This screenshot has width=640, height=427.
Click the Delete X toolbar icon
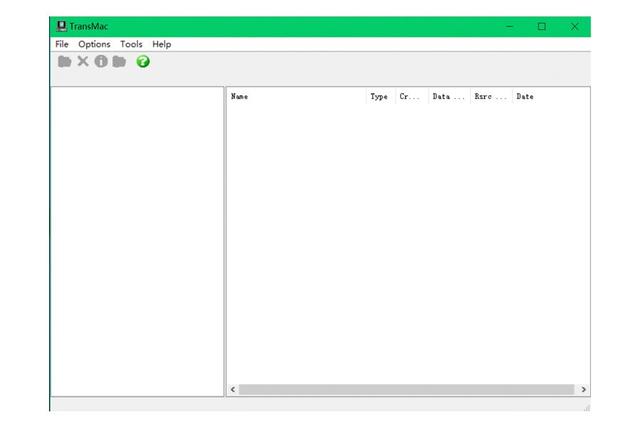click(x=83, y=61)
